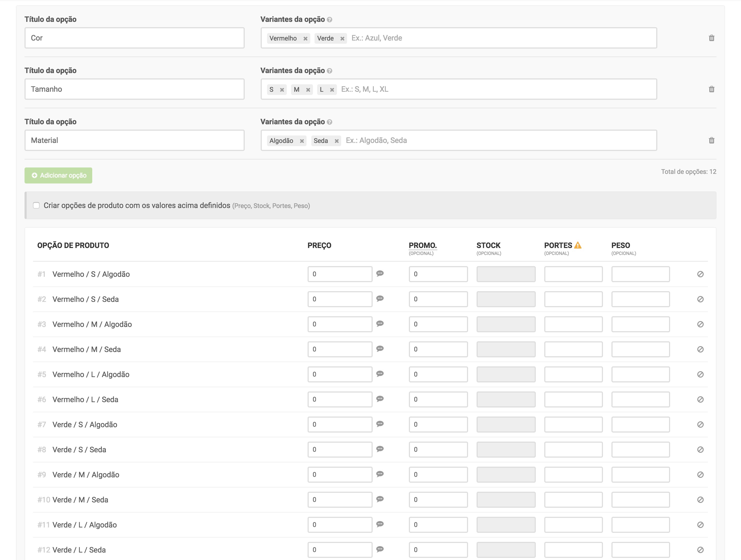Click peso field for Verde / L / Algodão
The image size is (741, 560).
640,525
